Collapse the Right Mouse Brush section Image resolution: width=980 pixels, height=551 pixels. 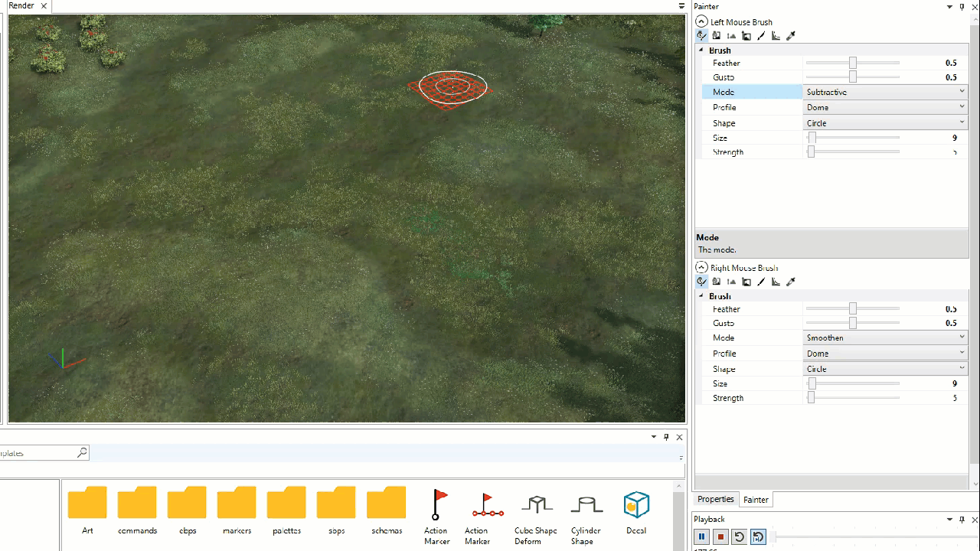click(701, 268)
